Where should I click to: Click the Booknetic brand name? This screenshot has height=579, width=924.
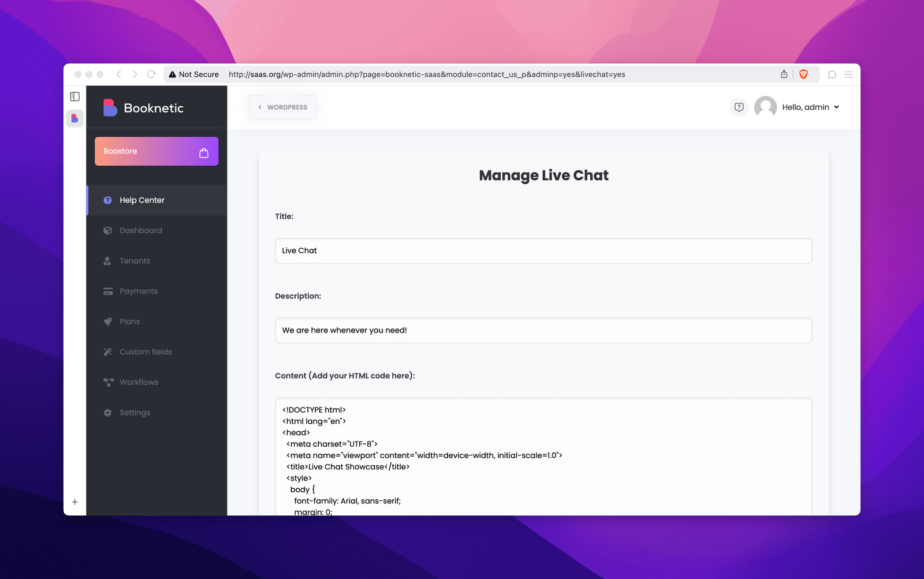tap(154, 109)
